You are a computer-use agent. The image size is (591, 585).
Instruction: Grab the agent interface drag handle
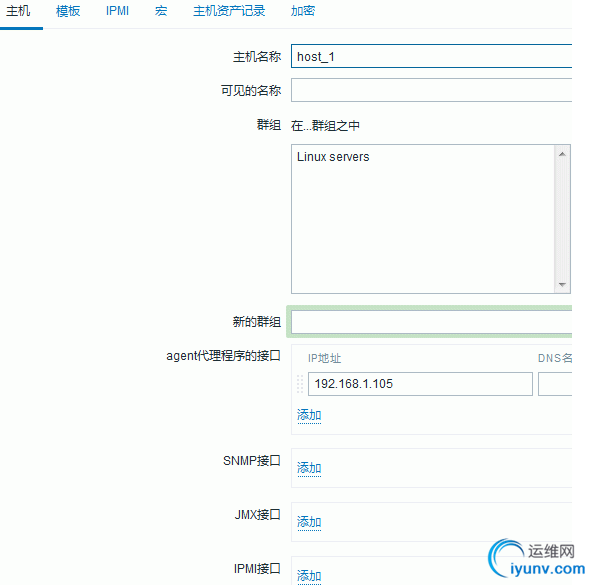click(300, 384)
